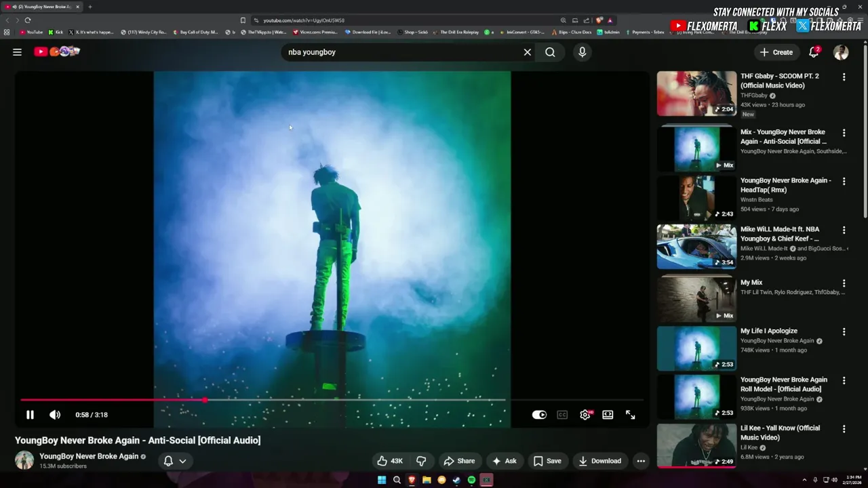Screen dimensions: 868x488
Task: Select the YoungBoy Never Broke Again browser tab
Action: (42, 7)
